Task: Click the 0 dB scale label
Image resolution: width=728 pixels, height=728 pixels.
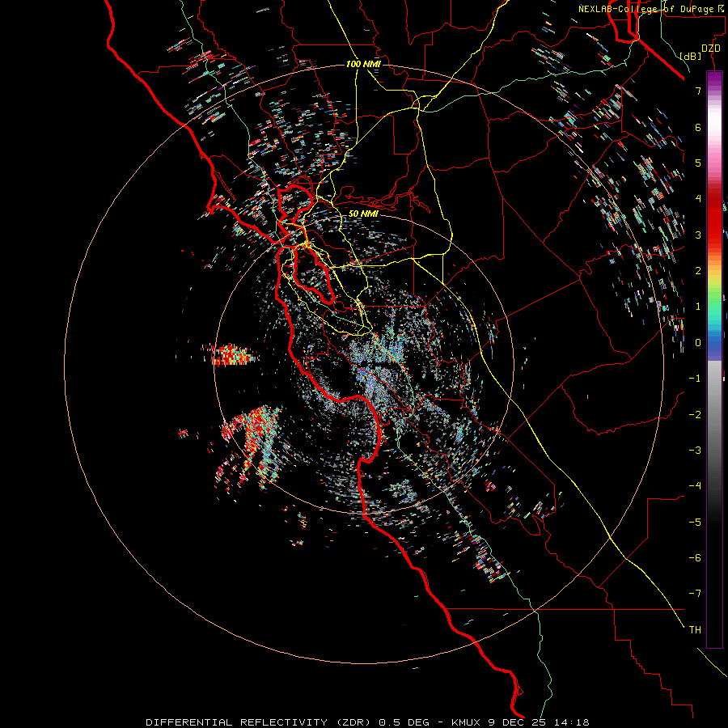Action: tap(698, 343)
